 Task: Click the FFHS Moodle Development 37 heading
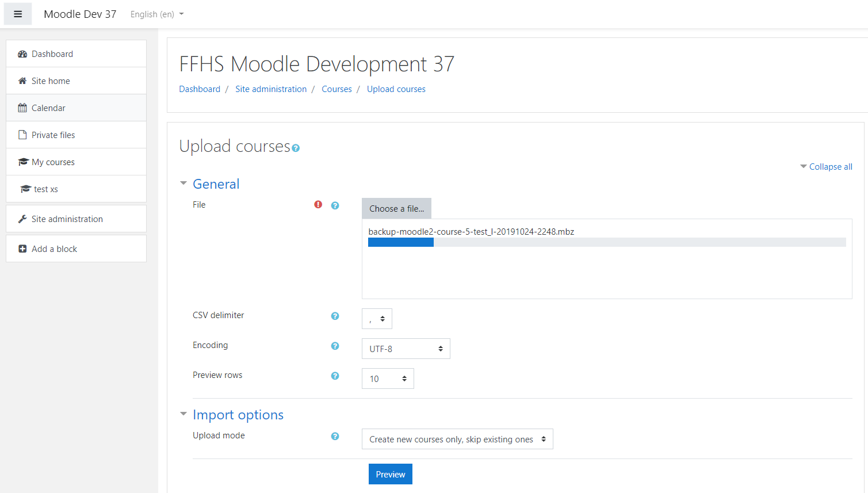point(316,64)
